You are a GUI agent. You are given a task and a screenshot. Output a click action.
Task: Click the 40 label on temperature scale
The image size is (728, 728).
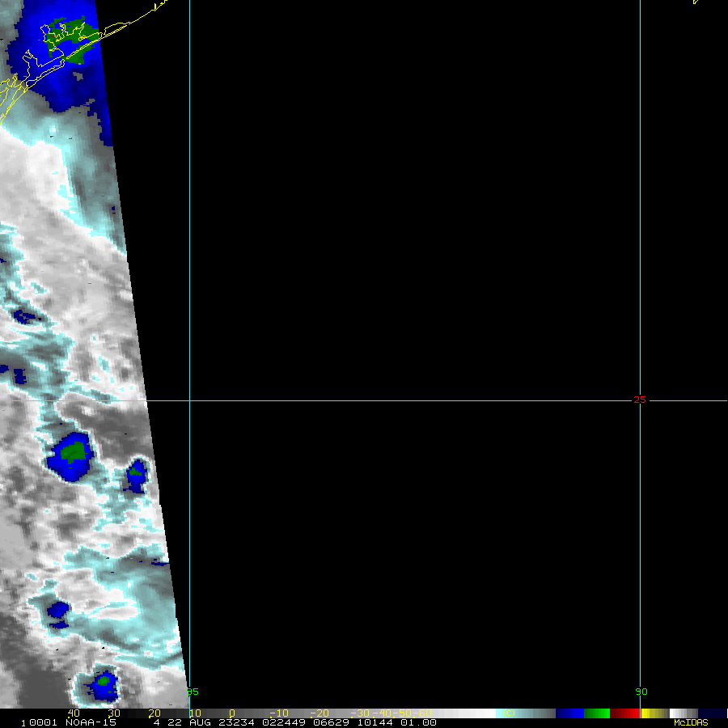[x=74, y=713]
